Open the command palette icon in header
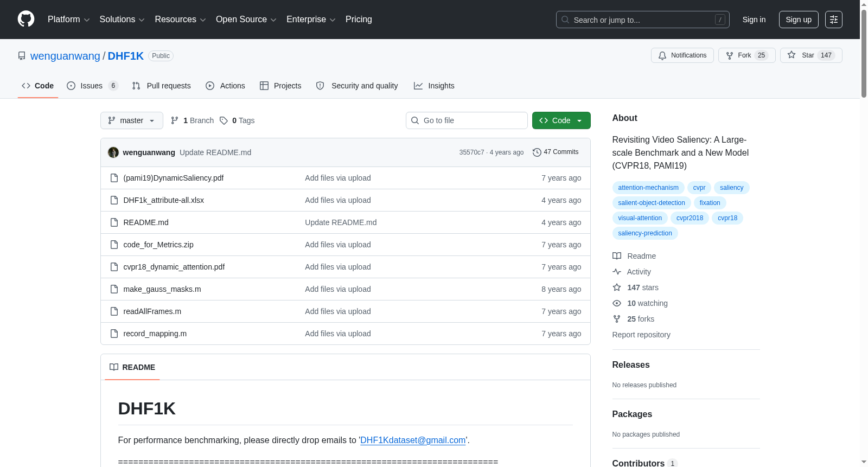This screenshot has height=467, width=868. (833, 20)
